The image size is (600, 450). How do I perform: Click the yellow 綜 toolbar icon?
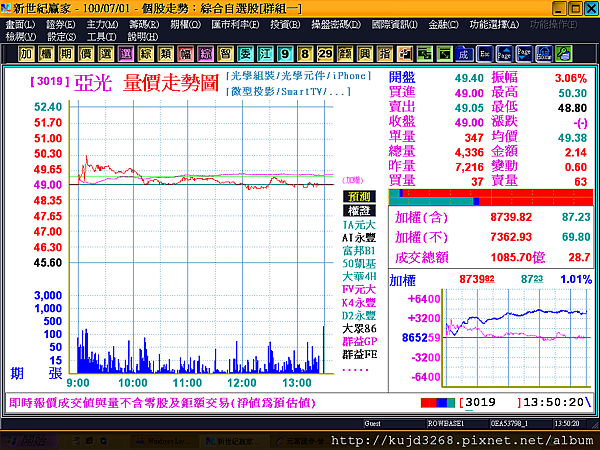click(x=145, y=54)
